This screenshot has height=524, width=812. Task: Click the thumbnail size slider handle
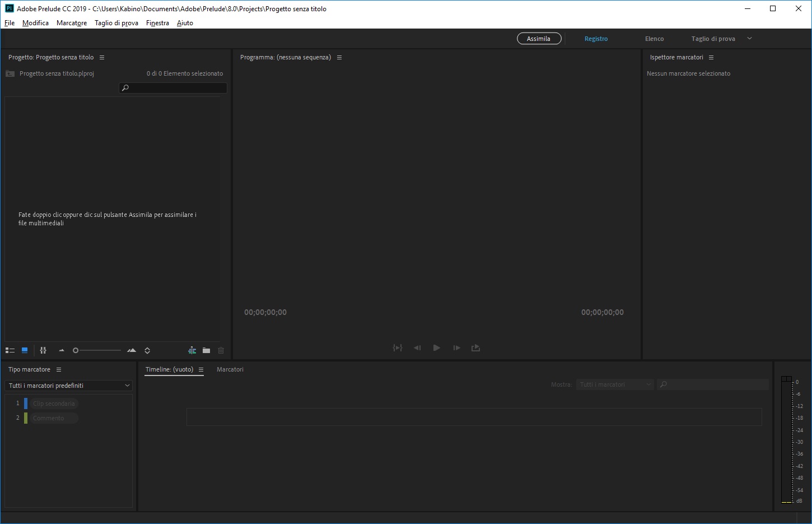[76, 350]
